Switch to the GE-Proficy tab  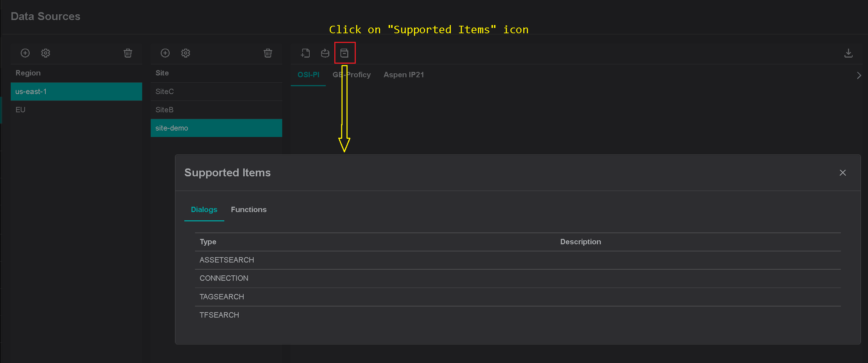pos(351,75)
